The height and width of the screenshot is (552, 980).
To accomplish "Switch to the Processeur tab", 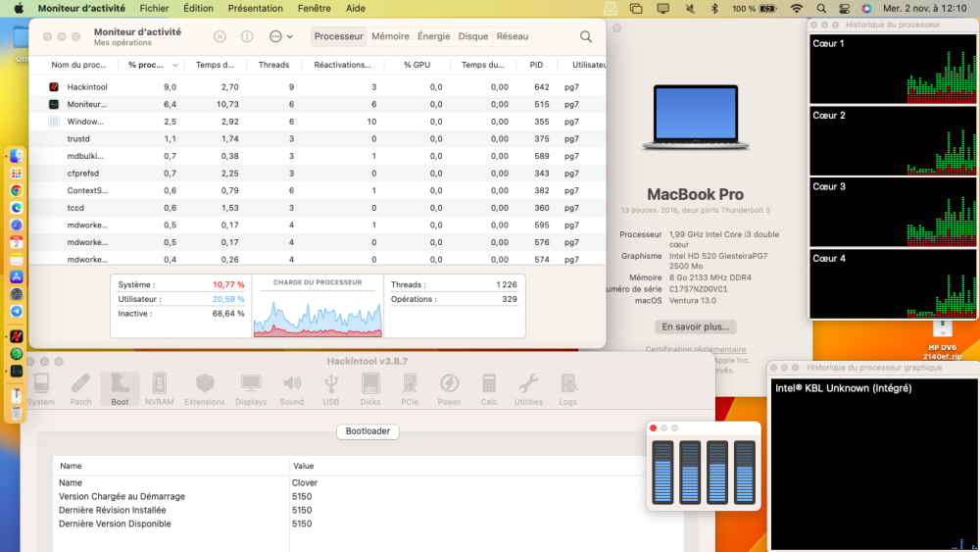I will (339, 36).
